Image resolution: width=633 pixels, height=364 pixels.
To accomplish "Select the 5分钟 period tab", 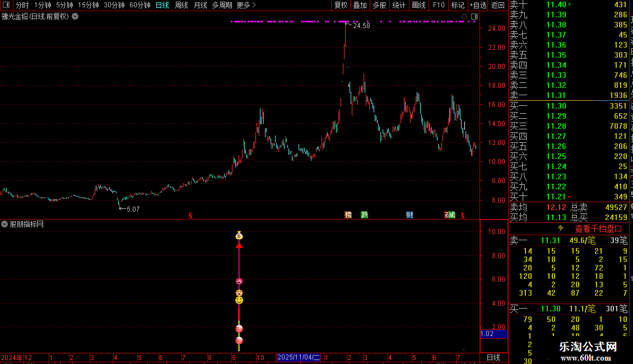I will coord(64,5).
